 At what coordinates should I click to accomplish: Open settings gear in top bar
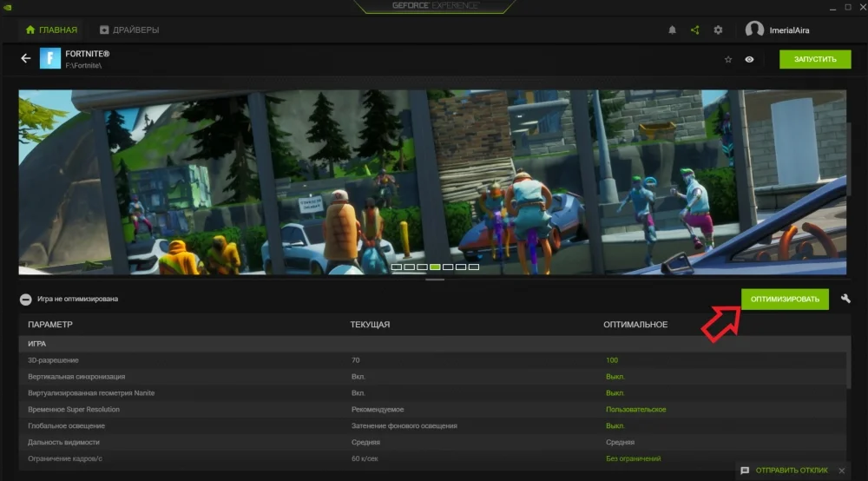tap(718, 30)
